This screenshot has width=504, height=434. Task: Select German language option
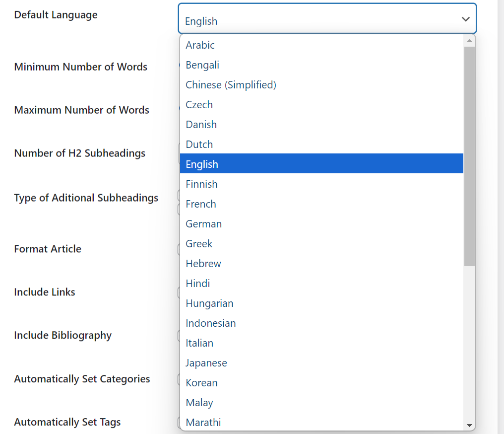(321, 224)
